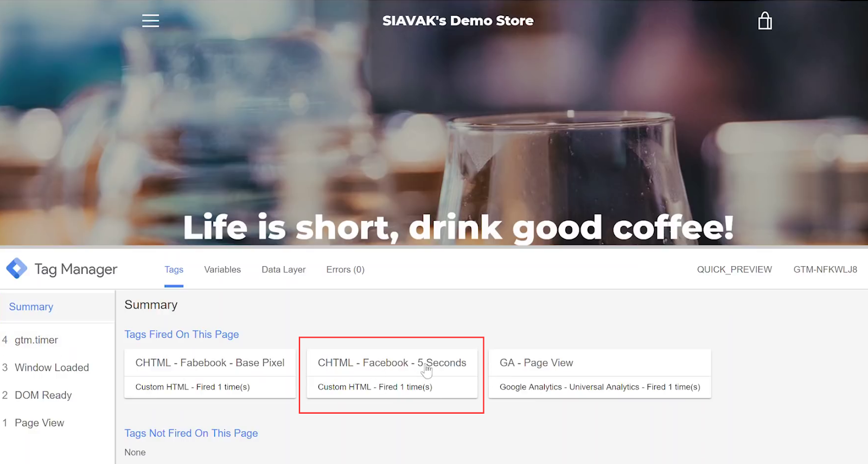Open CHTML - Facebook - 5 Seconds tag card
Screen dimensions: 868x464
pyautogui.click(x=392, y=374)
